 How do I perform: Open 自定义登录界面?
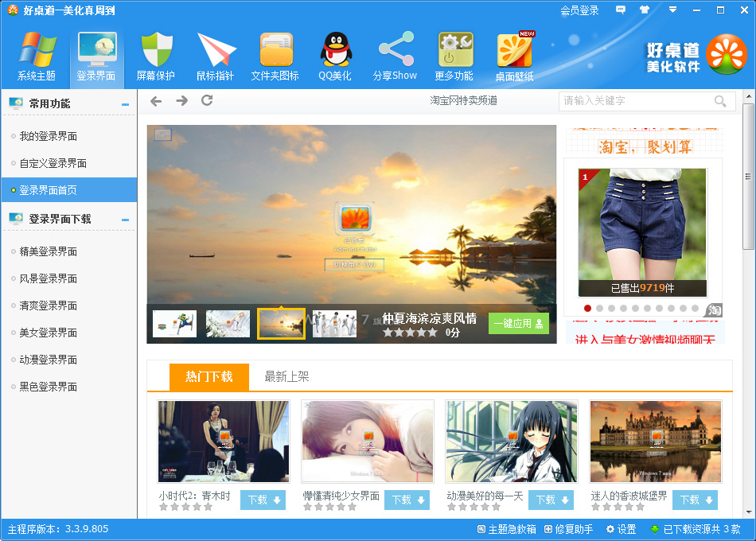[53, 163]
